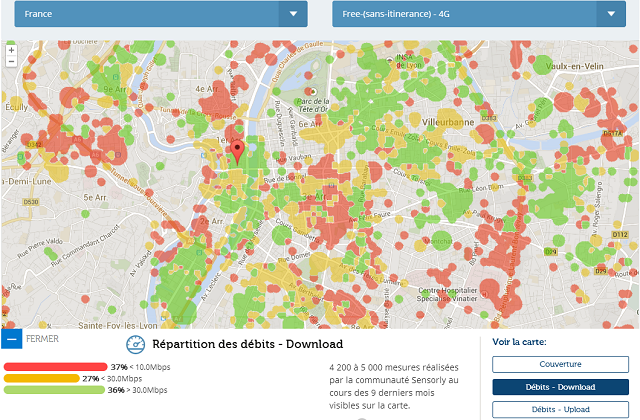Expand the France dropdown arrow
Screen dimensions: 640x420
[x=293, y=14]
